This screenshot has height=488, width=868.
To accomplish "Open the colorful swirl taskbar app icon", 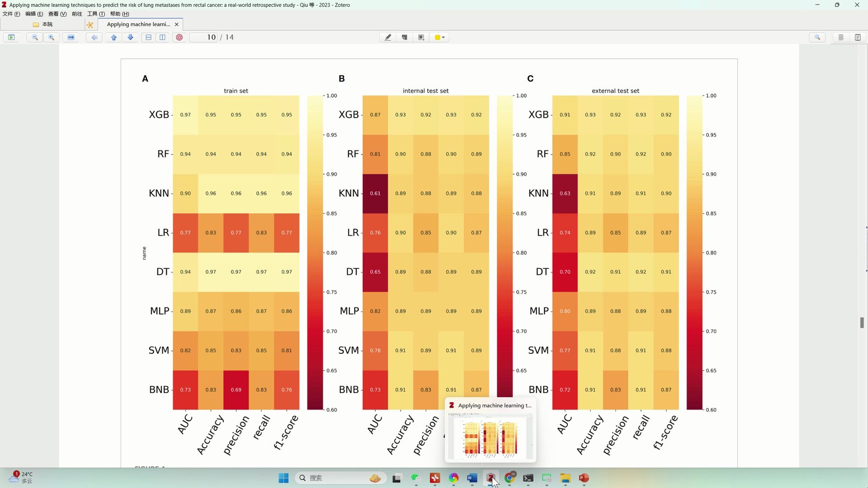I will pyautogui.click(x=453, y=478).
